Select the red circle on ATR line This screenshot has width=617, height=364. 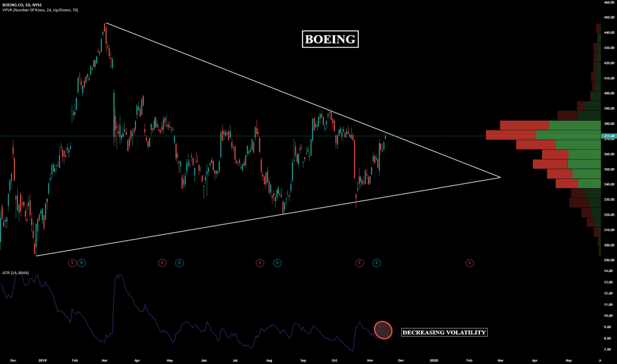383,330
